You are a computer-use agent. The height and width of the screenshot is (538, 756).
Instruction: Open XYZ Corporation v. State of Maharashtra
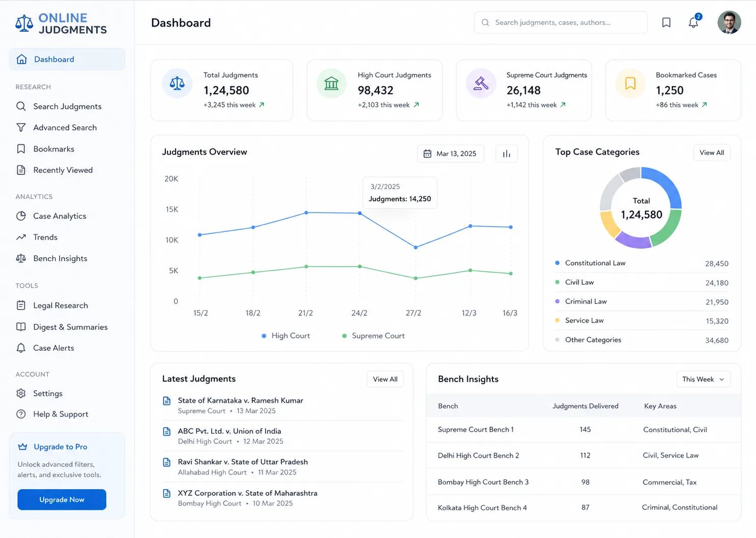pos(247,493)
